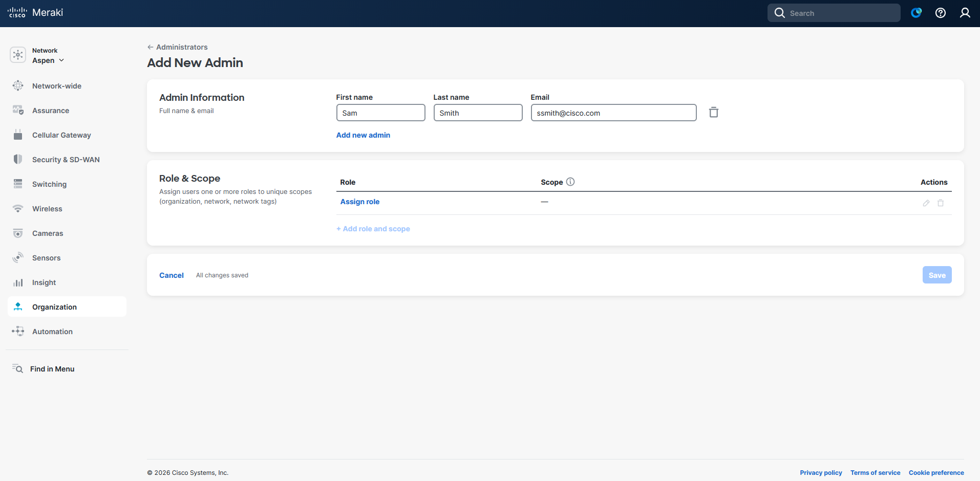Click the Find in Menu search icon
The image size is (980, 481).
pyautogui.click(x=18, y=369)
